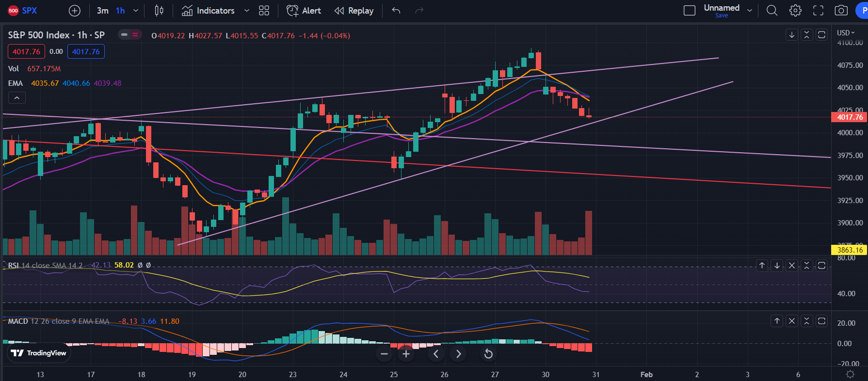Click the volume value 657.175M

click(x=44, y=69)
